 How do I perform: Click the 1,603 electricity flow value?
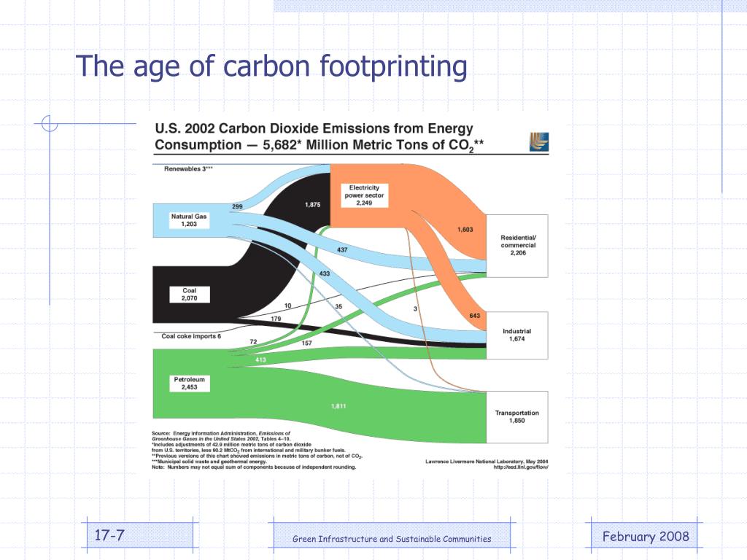click(x=465, y=230)
